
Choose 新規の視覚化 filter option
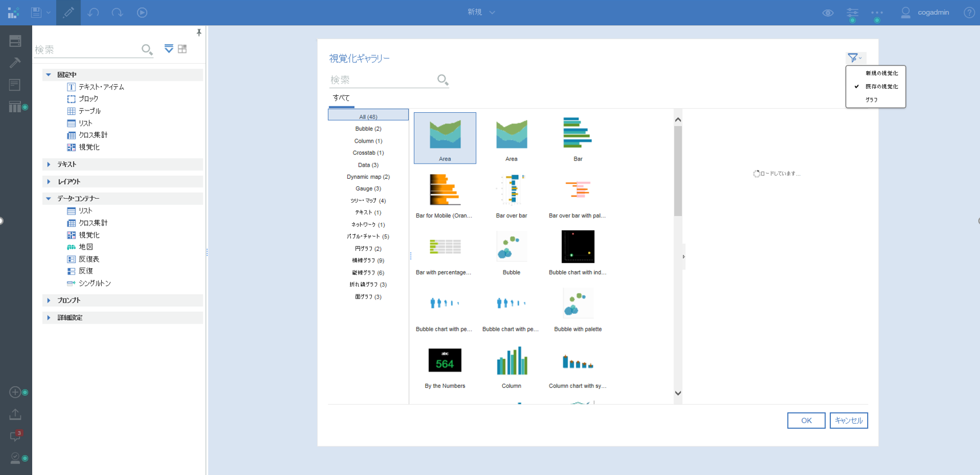882,74
